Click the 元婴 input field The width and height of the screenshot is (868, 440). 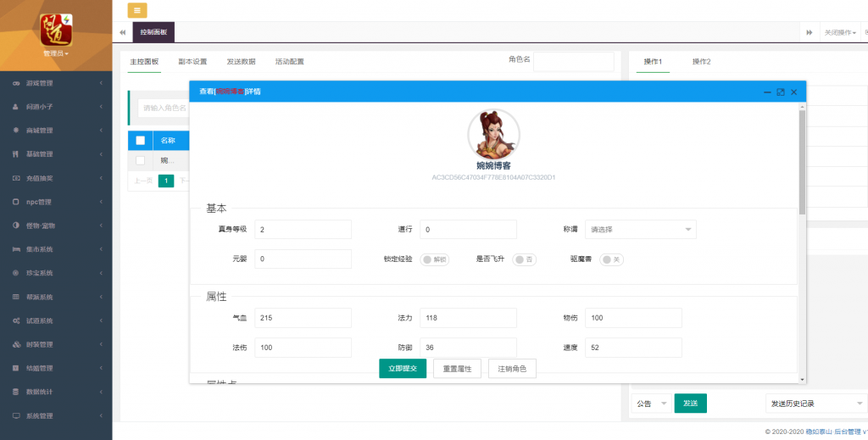pyautogui.click(x=303, y=259)
